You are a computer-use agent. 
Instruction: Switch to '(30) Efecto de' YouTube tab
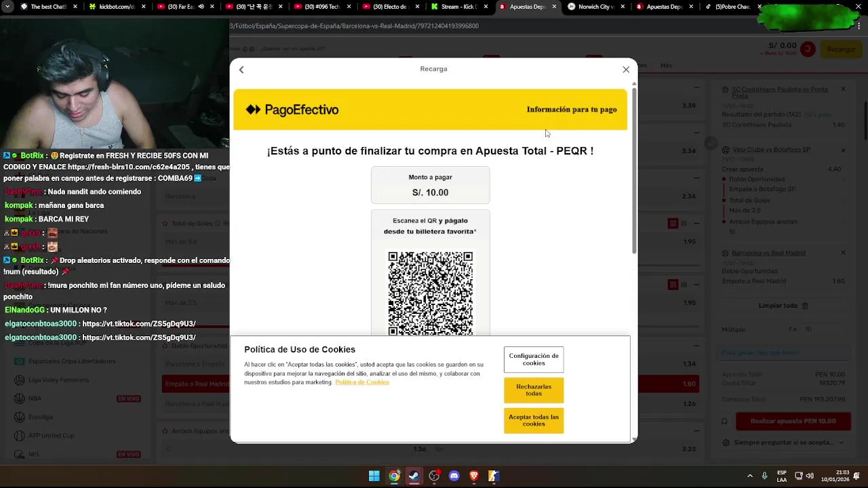tap(390, 7)
